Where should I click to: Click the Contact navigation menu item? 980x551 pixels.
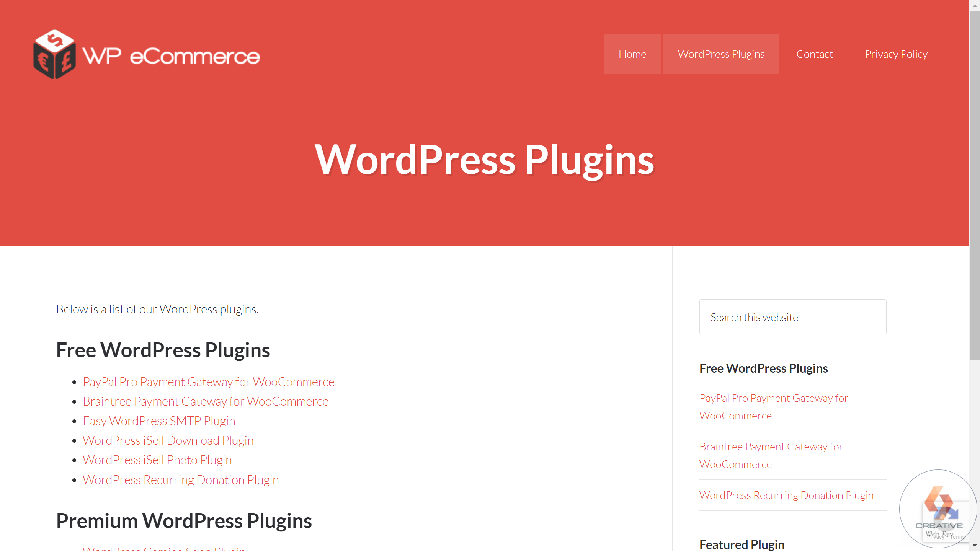814,53
